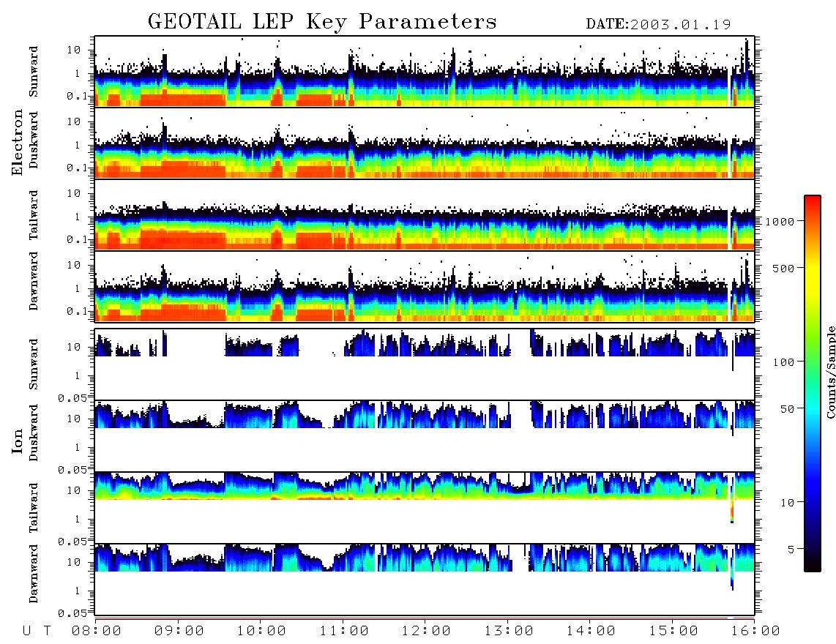
Task: Click the Electron Sunward spectrogram panel
Action: click(x=425, y=72)
